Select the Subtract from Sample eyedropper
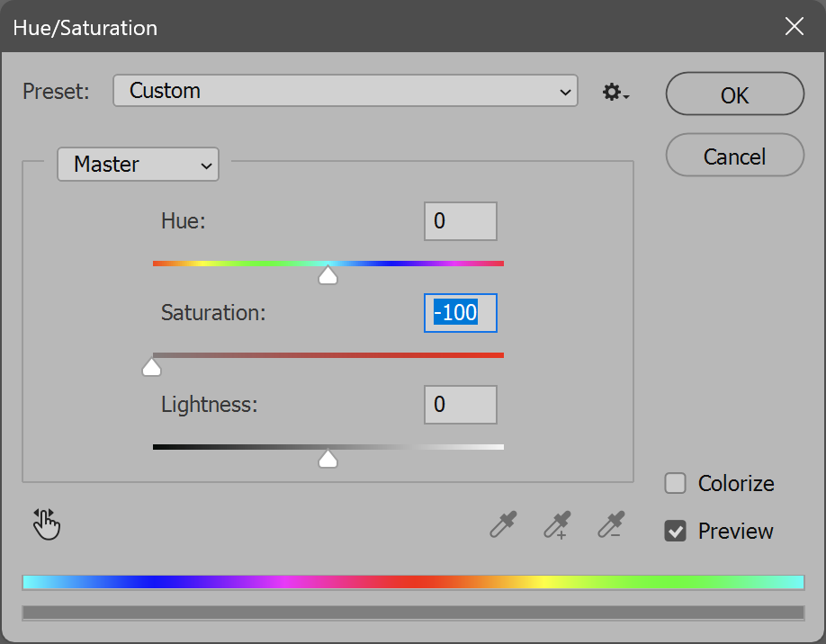Image resolution: width=826 pixels, height=644 pixels. 611,524
